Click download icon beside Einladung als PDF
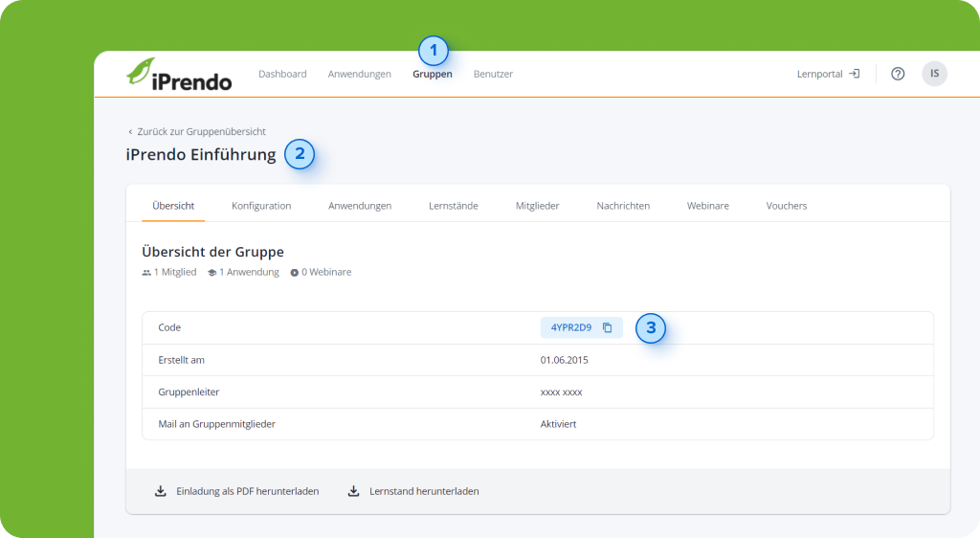Image resolution: width=980 pixels, height=538 pixels. click(161, 491)
